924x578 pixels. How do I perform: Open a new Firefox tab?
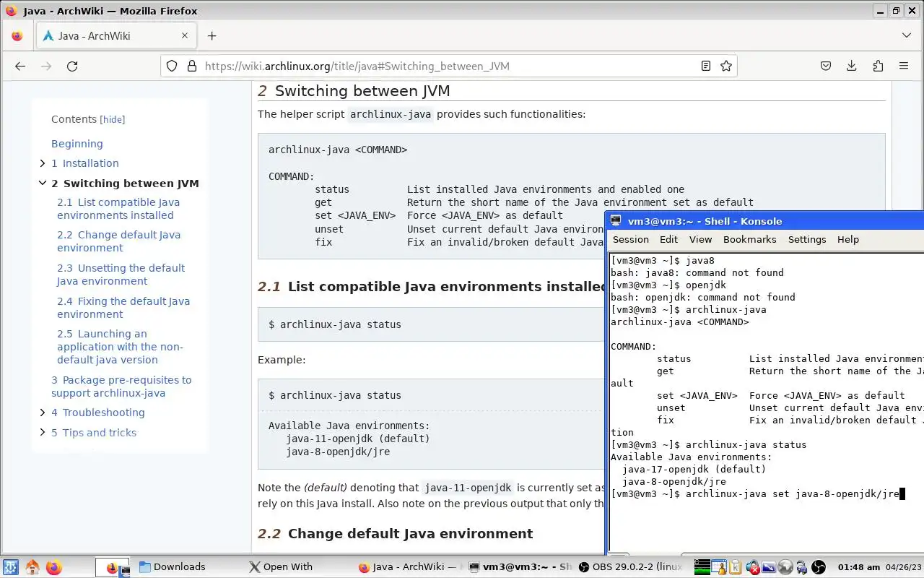click(212, 35)
